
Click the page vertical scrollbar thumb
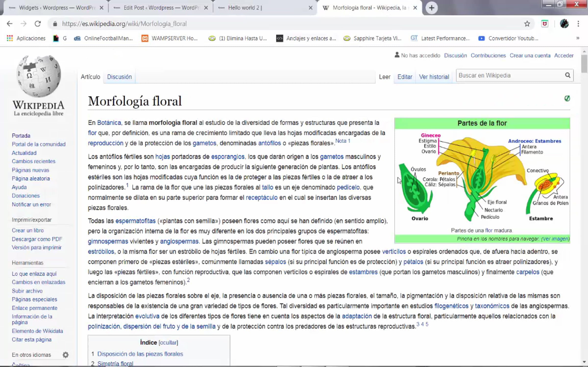point(584,64)
